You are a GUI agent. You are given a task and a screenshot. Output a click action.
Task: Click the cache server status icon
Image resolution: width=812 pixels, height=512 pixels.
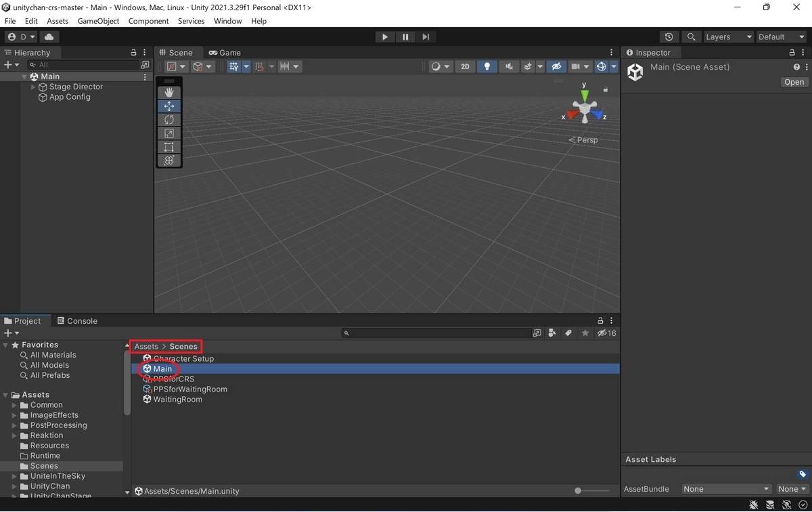click(770, 505)
